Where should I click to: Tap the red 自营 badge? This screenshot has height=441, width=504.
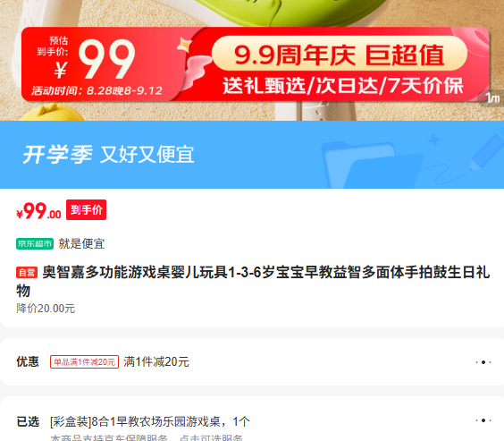(x=27, y=273)
